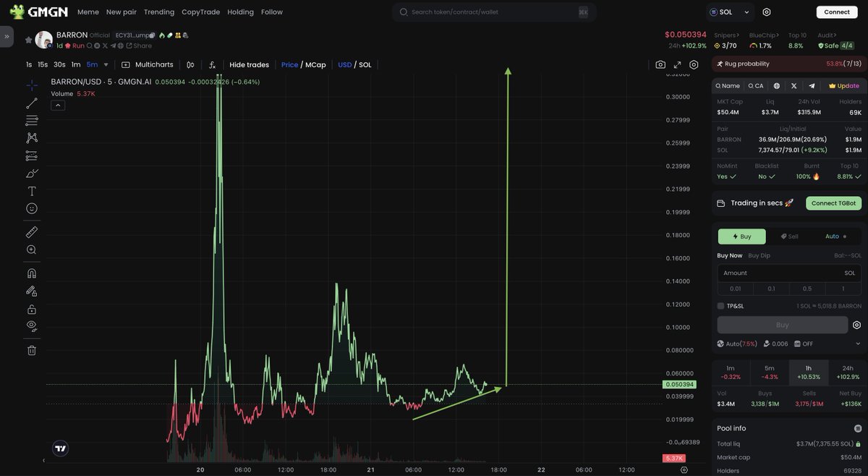The image size is (868, 476).
Task: Select the 1m chart timeframe
Action: (76, 64)
